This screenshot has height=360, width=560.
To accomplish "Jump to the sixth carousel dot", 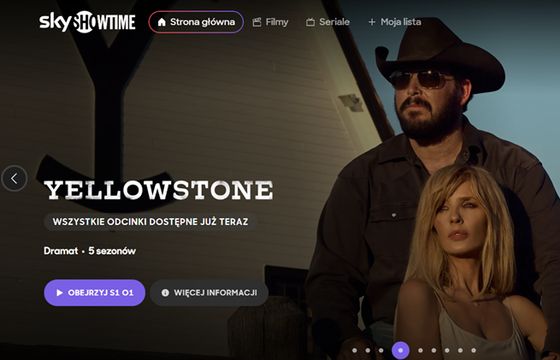I will 434,350.
